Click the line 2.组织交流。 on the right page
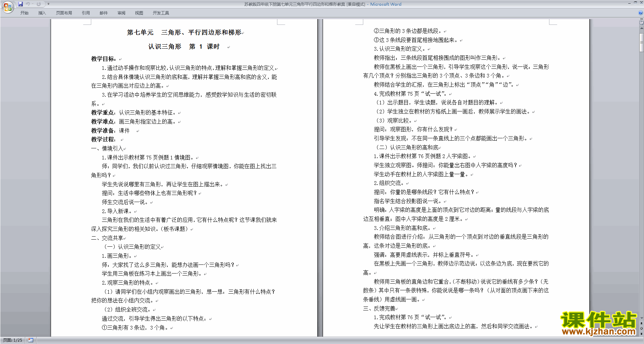Image resolution: width=644 pixels, height=344 pixels. pos(389,183)
